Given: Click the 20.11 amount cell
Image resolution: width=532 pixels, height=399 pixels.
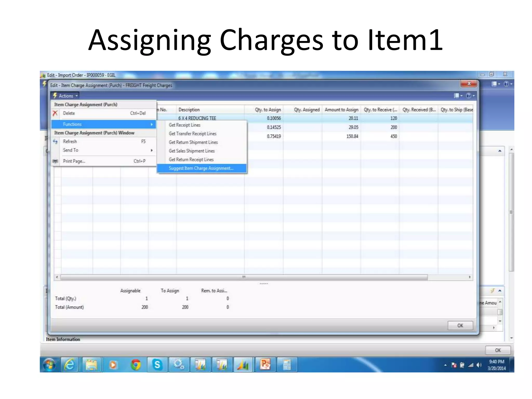Looking at the screenshot, I should coord(341,118).
